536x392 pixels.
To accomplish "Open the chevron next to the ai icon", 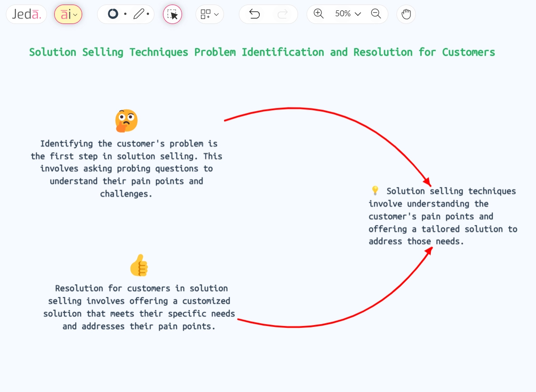I will click(75, 14).
